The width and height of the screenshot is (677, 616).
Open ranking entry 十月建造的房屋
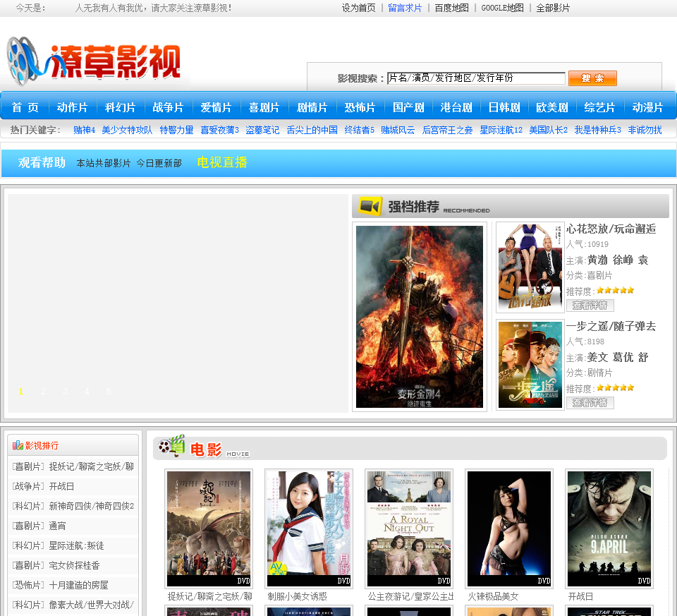78,585
